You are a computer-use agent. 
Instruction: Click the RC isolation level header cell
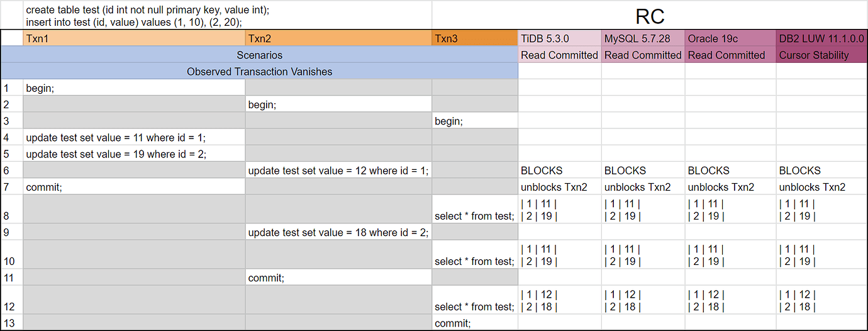(x=650, y=15)
